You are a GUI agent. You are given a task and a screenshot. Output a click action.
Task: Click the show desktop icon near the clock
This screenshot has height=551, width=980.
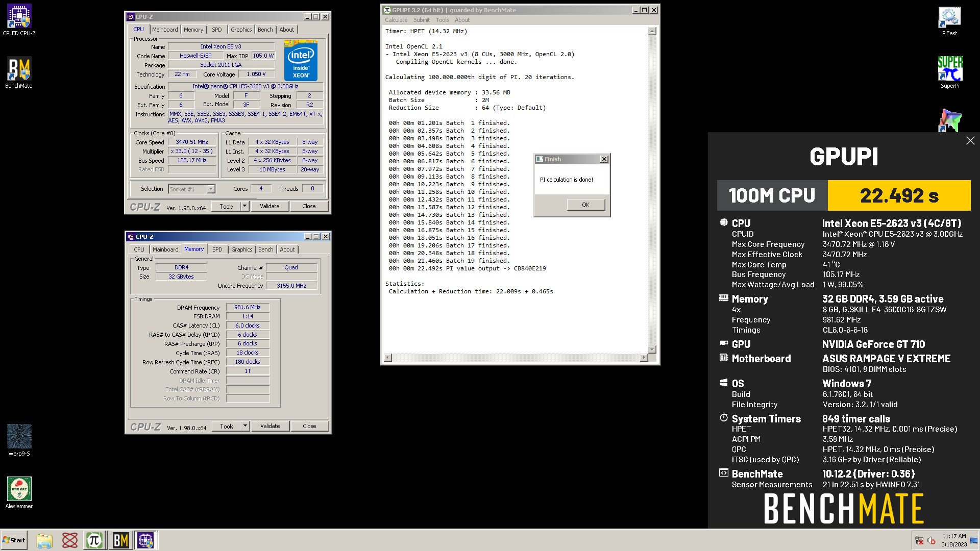974,540
